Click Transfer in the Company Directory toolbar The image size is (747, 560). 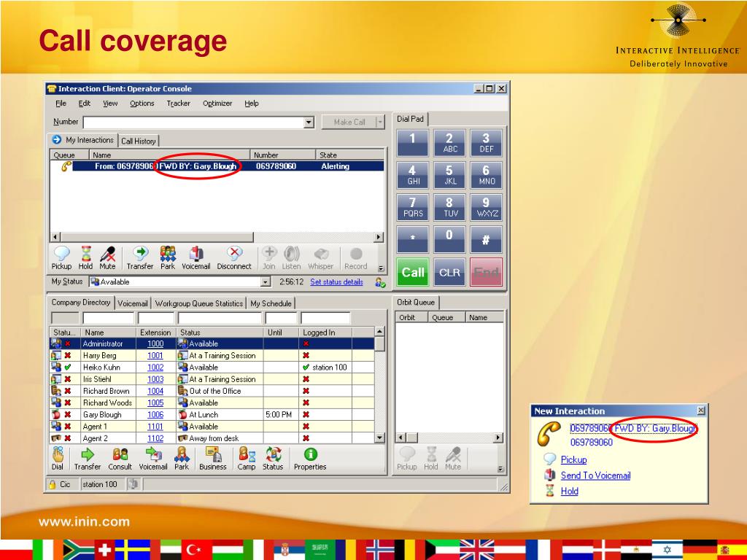(88, 459)
